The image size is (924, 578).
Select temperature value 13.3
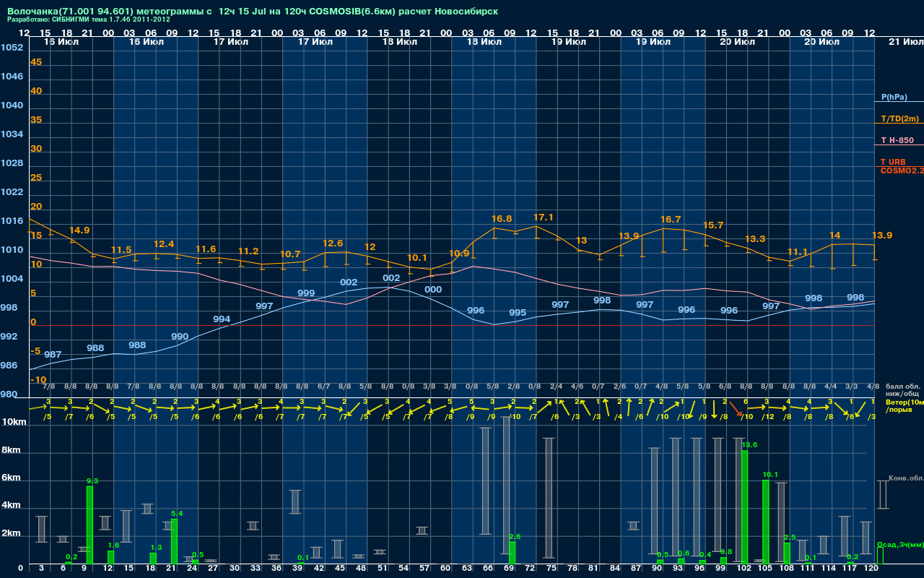755,239
